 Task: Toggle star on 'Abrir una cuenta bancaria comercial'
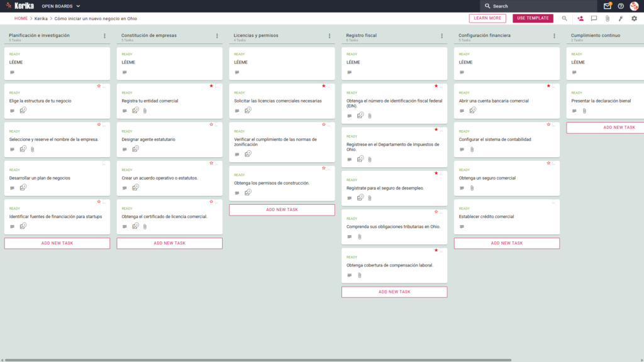[548, 85]
